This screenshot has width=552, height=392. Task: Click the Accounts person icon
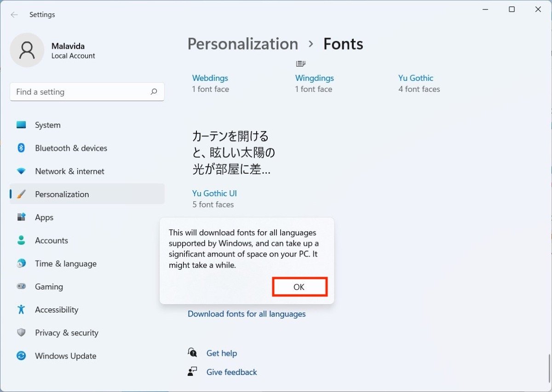[21, 240]
